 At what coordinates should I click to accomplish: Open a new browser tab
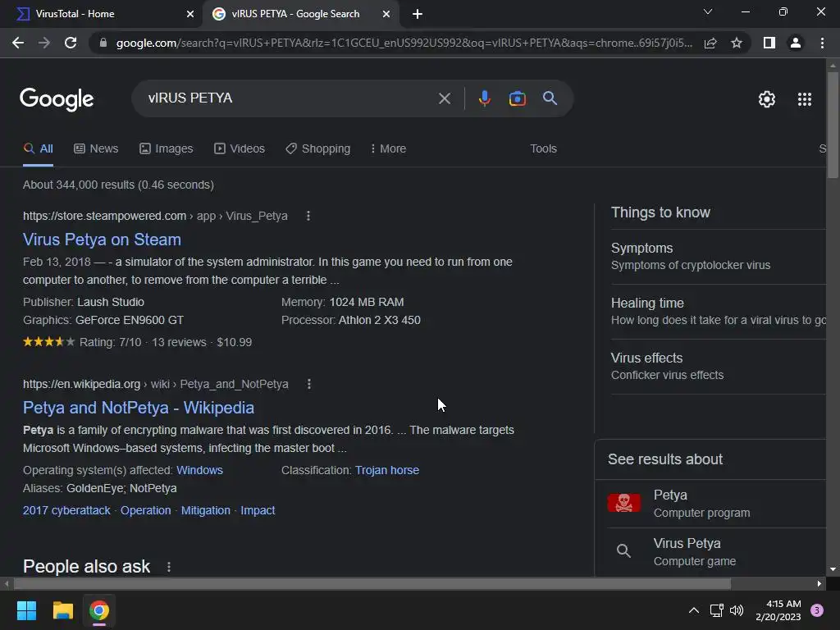click(x=418, y=14)
